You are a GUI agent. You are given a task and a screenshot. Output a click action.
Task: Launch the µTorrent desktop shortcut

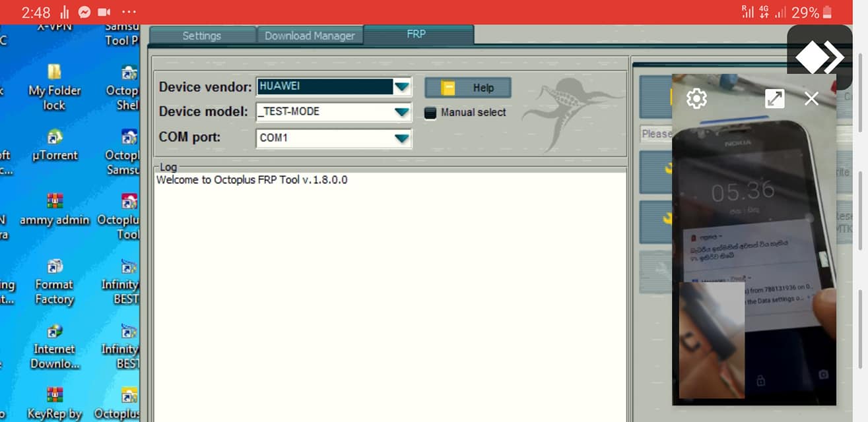click(55, 145)
